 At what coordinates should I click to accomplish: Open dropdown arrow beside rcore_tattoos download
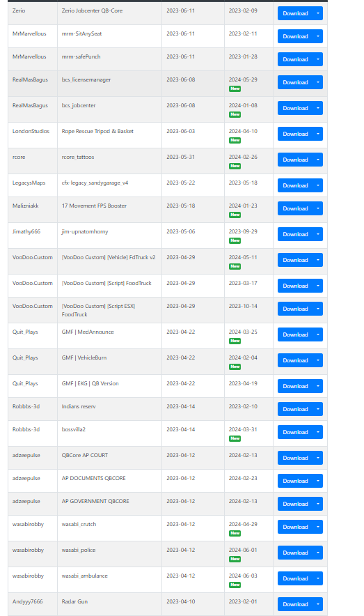point(318,160)
